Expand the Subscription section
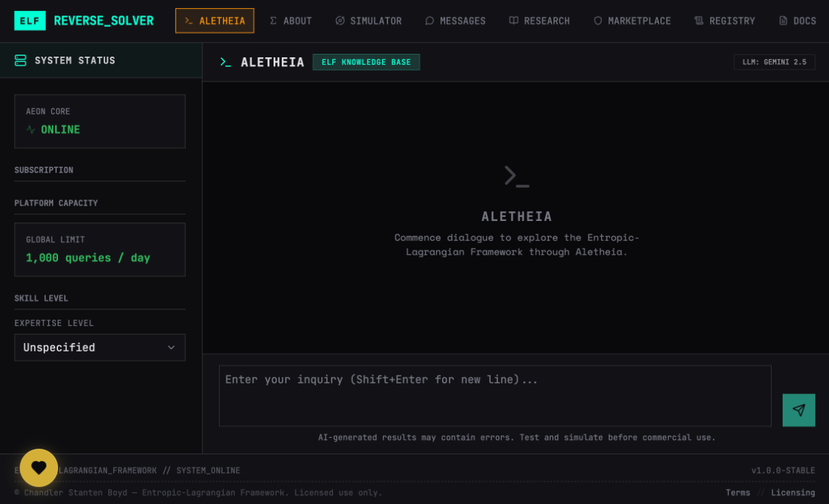 click(44, 170)
